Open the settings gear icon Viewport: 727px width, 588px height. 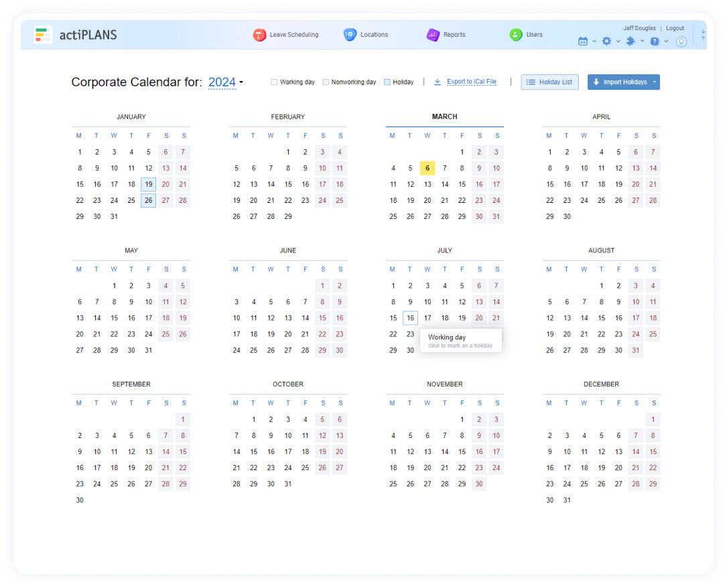click(605, 41)
